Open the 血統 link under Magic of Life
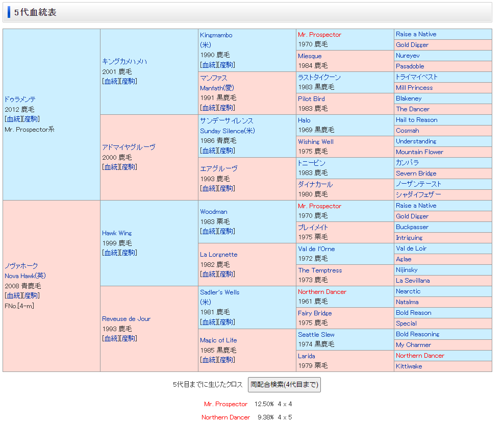Screen dimensions: 504x423 (209, 360)
